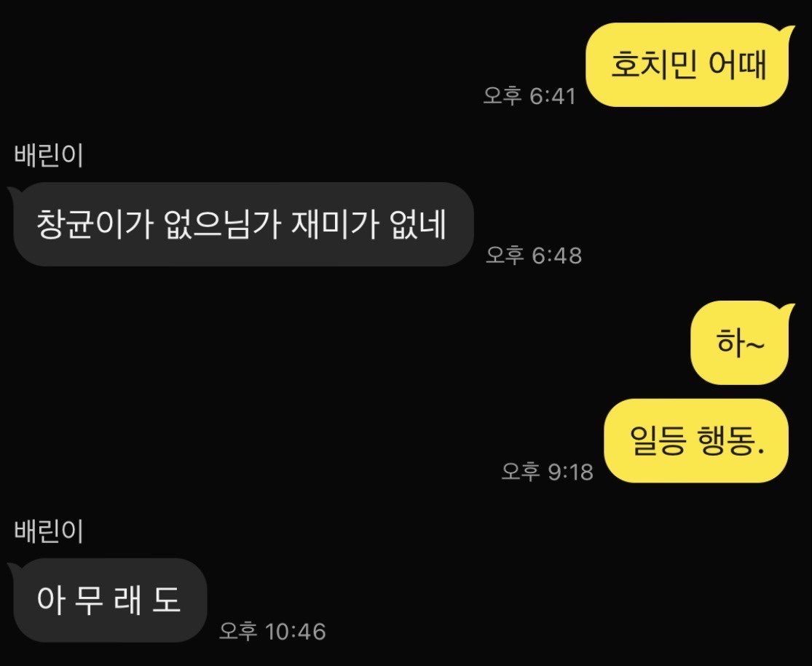The width and height of the screenshot is (812, 666).
Task: Click the word '없네' in the gray bubble
Action: point(418,224)
